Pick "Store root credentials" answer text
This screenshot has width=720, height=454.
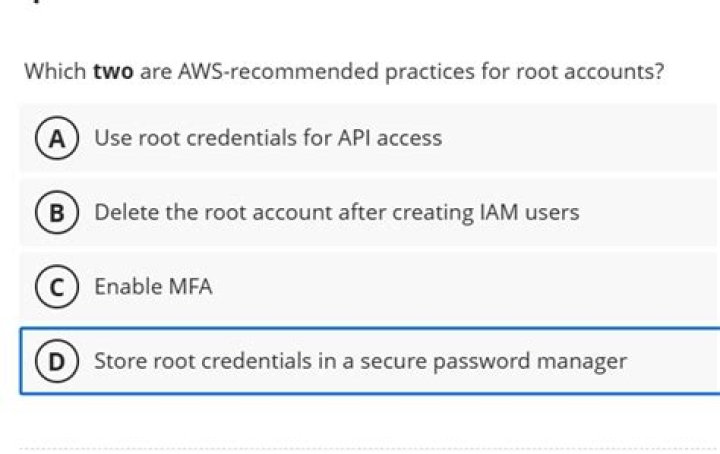pos(360,361)
